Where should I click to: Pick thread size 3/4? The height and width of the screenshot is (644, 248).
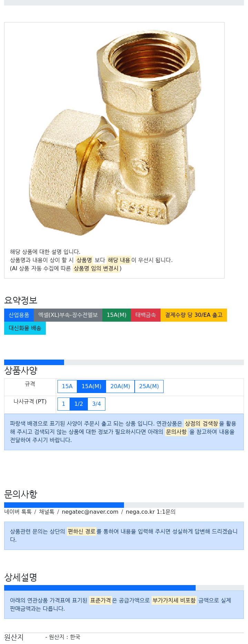point(96,404)
